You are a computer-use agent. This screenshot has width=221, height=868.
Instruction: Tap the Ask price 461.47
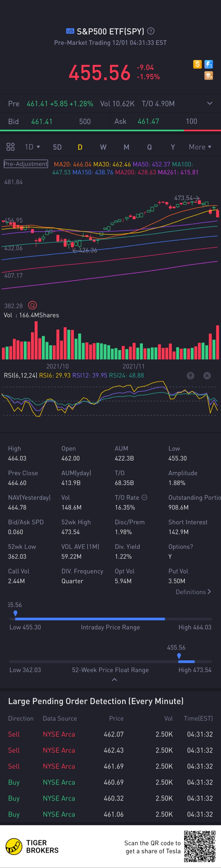click(x=148, y=121)
